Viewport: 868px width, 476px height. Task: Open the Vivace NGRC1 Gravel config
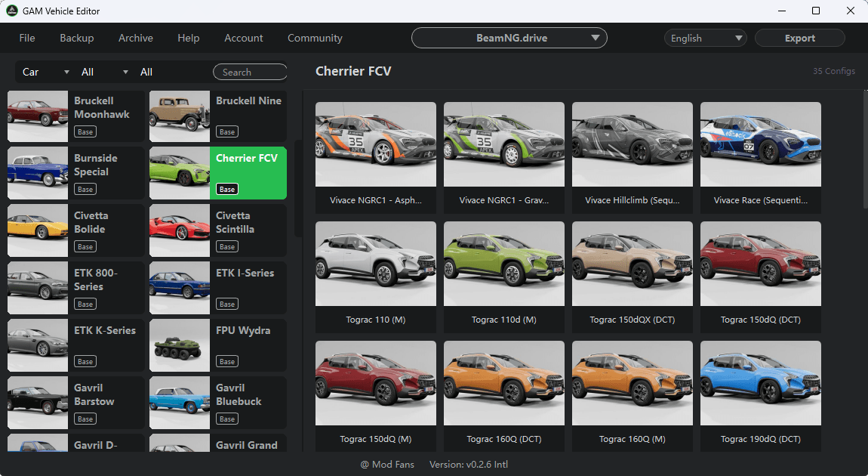coord(504,157)
